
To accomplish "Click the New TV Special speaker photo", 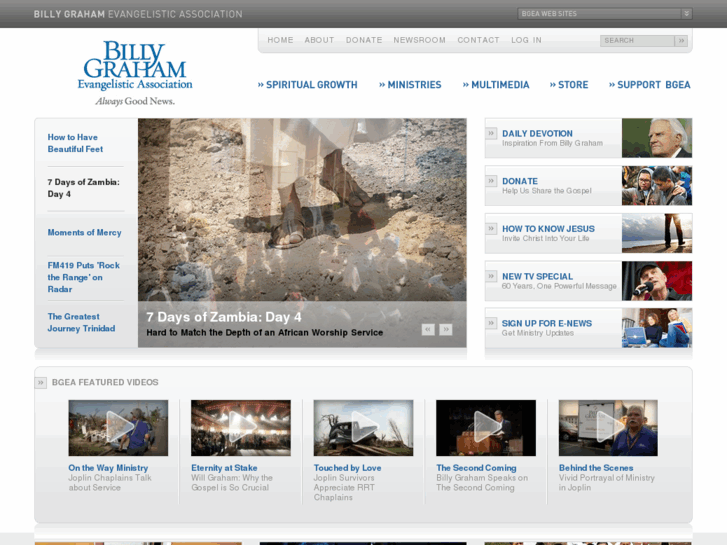I will (x=657, y=281).
